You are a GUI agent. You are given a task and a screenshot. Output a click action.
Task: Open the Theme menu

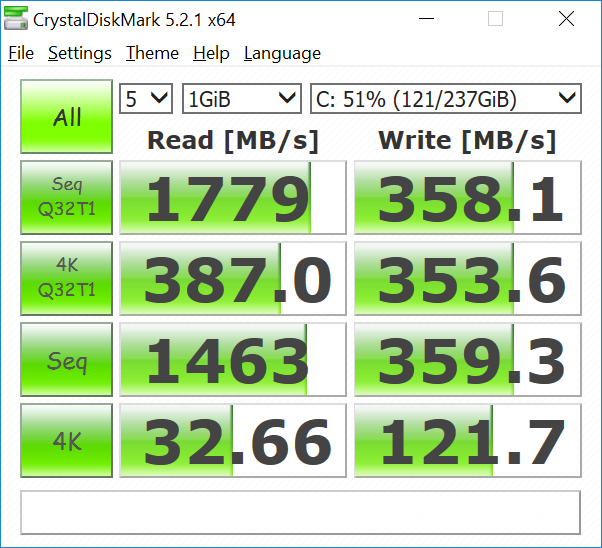pos(152,53)
